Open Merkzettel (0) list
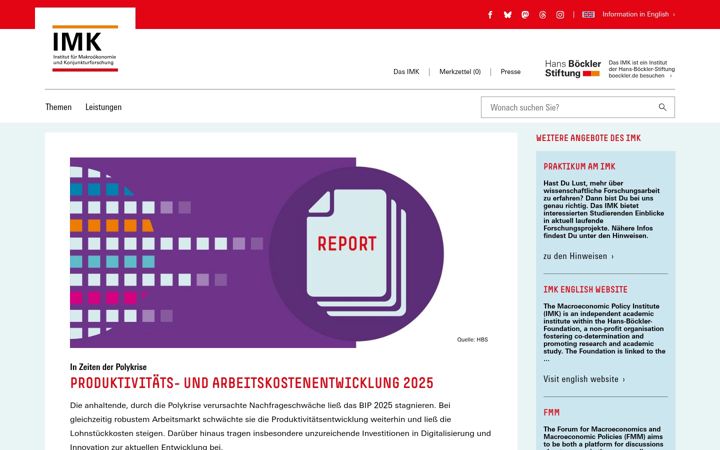720x450 pixels. pyautogui.click(x=460, y=72)
